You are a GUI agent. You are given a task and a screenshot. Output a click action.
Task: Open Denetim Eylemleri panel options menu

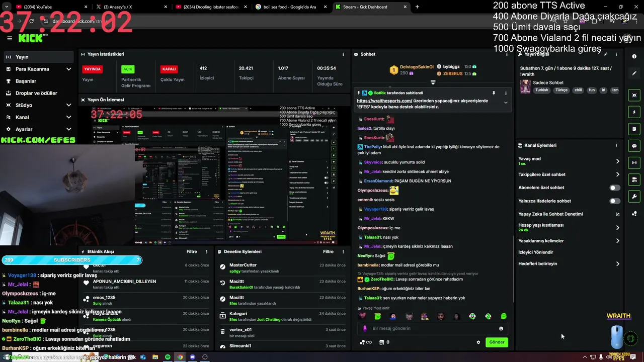pos(343,251)
